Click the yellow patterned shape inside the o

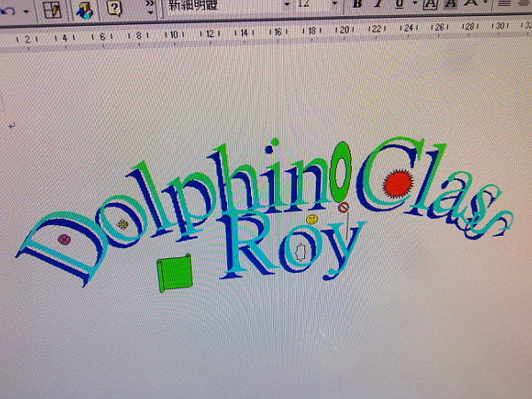(122, 224)
